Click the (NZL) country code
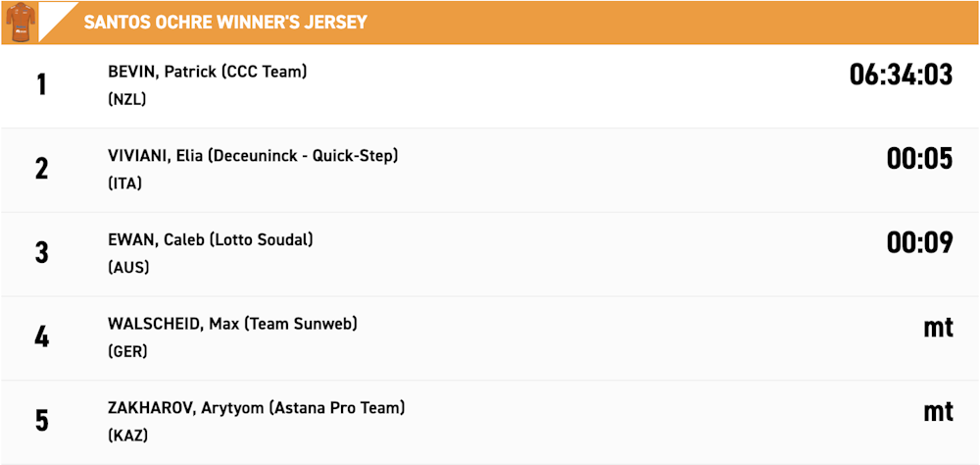Image resolution: width=980 pixels, height=465 pixels. 126,99
